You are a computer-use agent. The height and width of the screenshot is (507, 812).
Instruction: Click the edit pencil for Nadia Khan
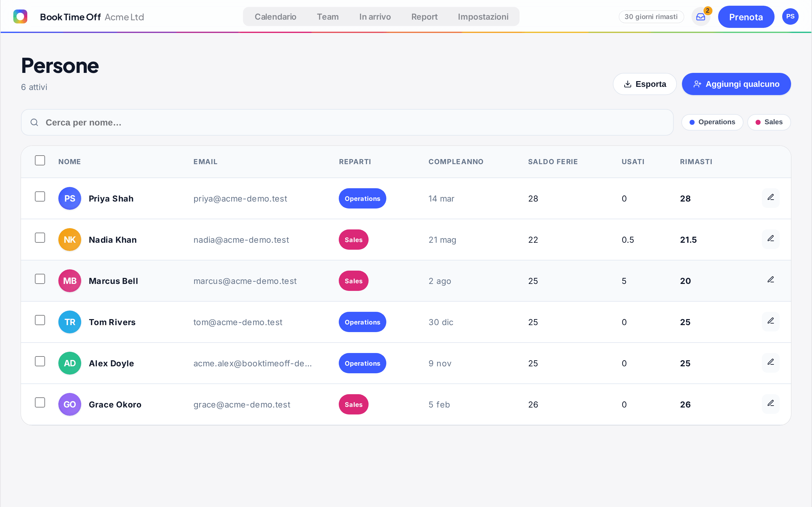tap(770, 239)
